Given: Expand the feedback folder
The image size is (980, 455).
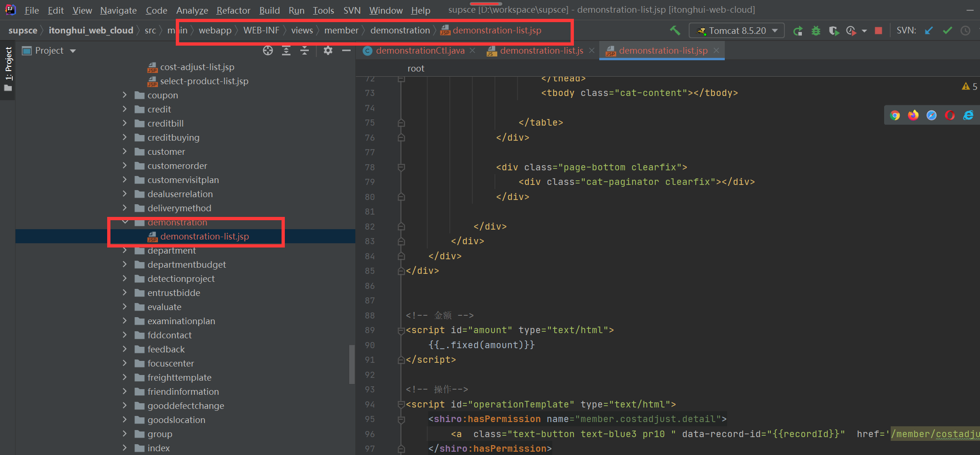Looking at the screenshot, I should pyautogui.click(x=125, y=349).
